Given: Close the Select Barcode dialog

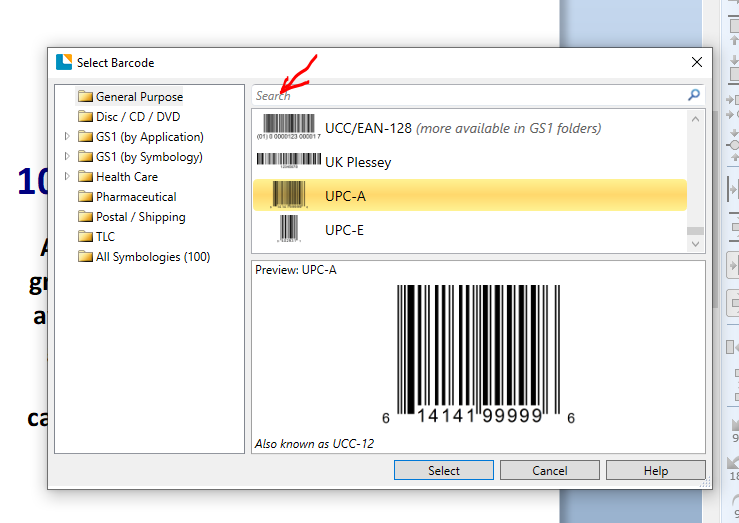Looking at the screenshot, I should pos(696,63).
